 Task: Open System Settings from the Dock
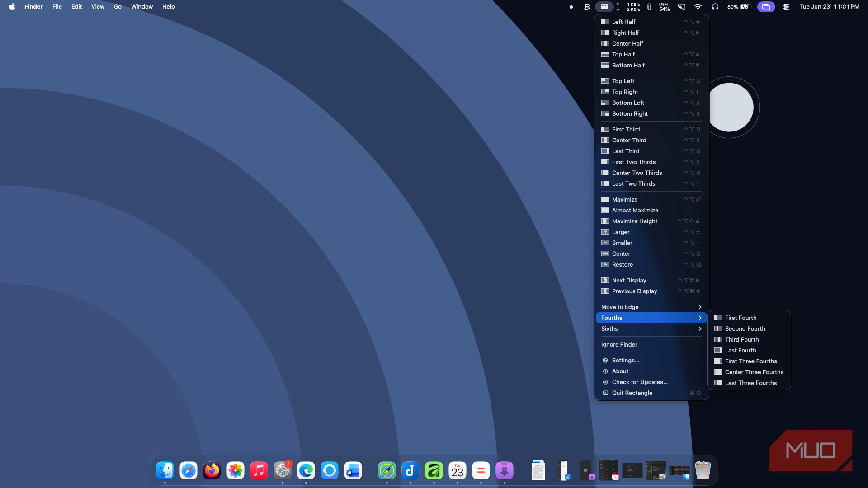click(283, 471)
